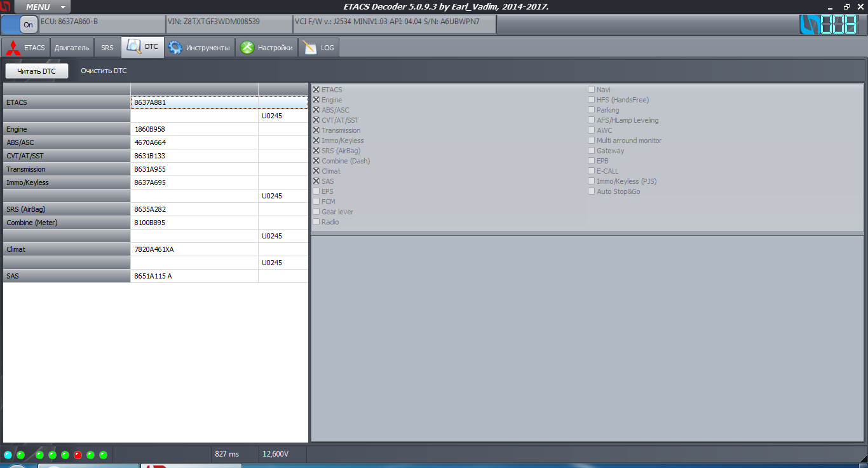Select the ETACS row in DTC table
The image size is (868, 468).
point(67,102)
